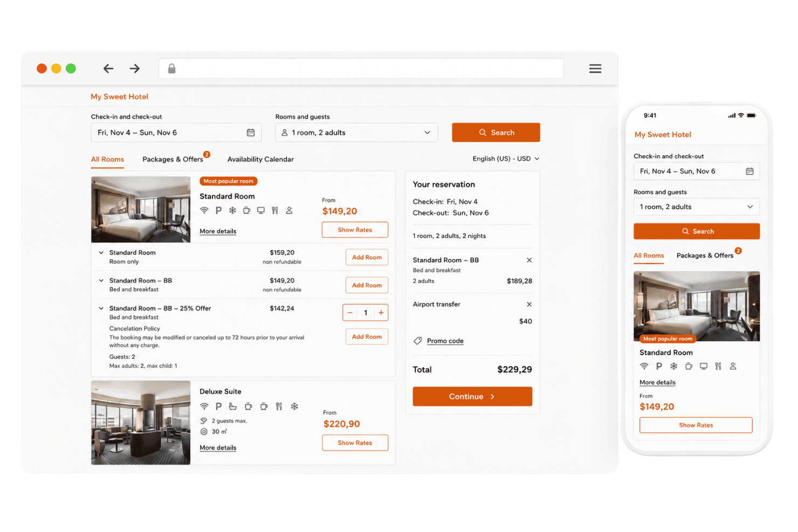
Task: Add the Standard Room Room only rate
Action: point(367,258)
